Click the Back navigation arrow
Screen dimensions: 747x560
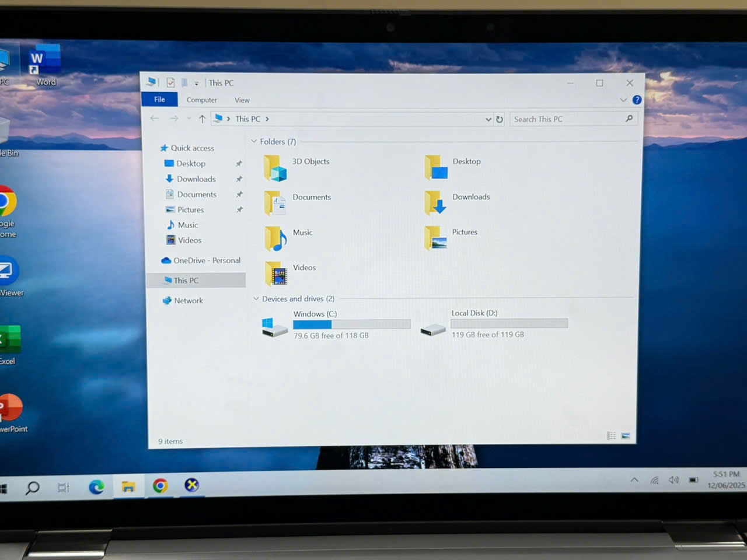155,118
